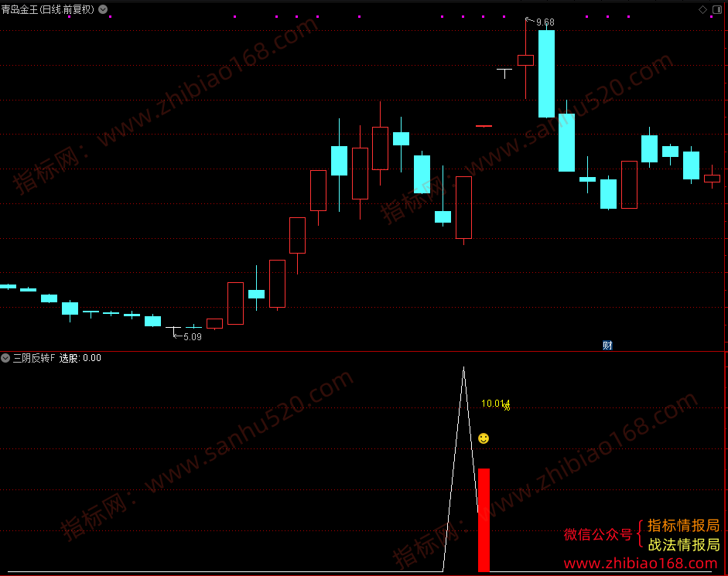Viewport: 728px width, 576px height.
Task: Click the 青岛金王(日线.前复权) title text
Action: point(48,9)
